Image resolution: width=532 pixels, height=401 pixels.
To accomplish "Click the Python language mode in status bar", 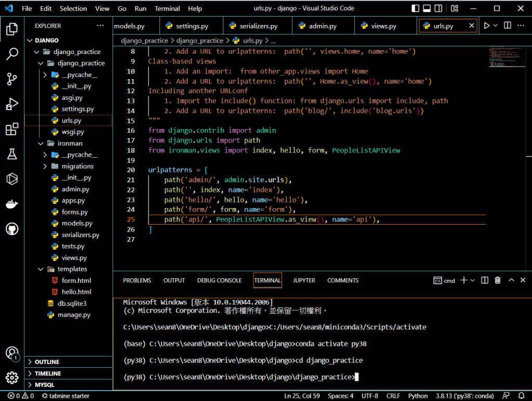I will (418, 396).
